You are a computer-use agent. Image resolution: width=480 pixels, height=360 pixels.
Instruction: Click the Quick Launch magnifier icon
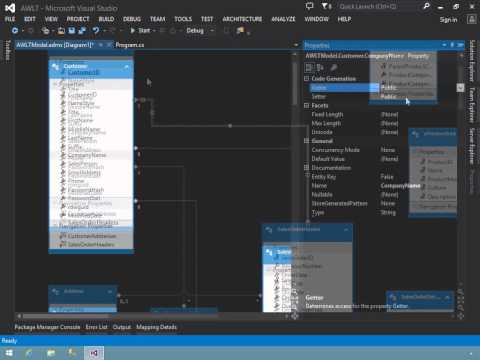(x=426, y=6)
